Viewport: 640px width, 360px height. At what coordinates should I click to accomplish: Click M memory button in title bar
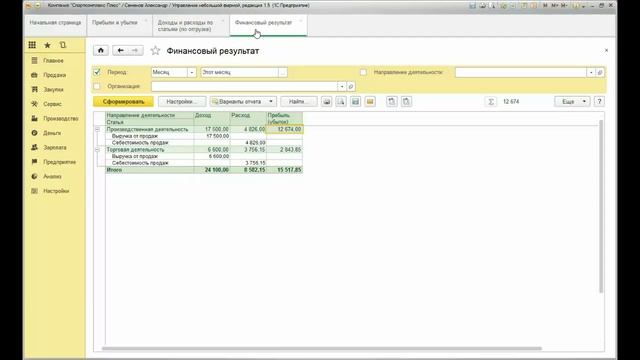(x=545, y=6)
